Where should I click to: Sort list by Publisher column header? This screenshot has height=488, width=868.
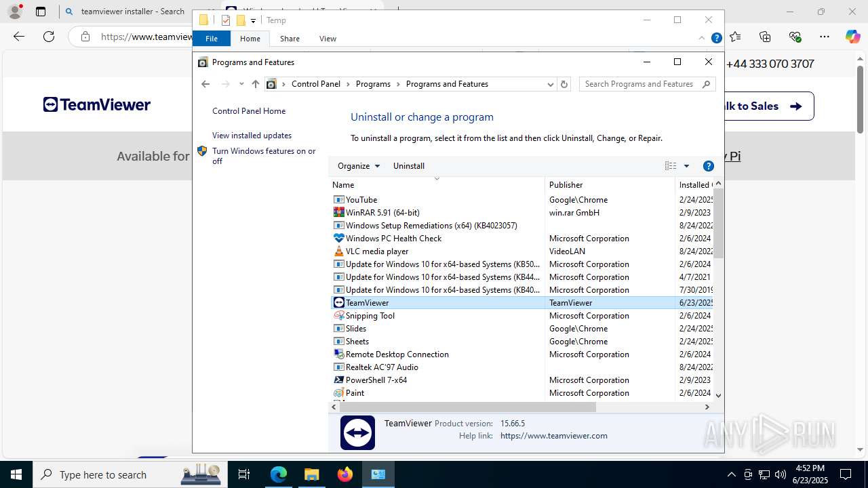click(610, 184)
